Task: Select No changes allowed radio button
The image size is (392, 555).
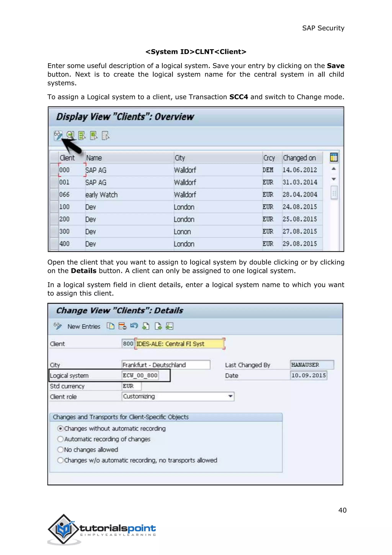Action: tap(60, 450)
